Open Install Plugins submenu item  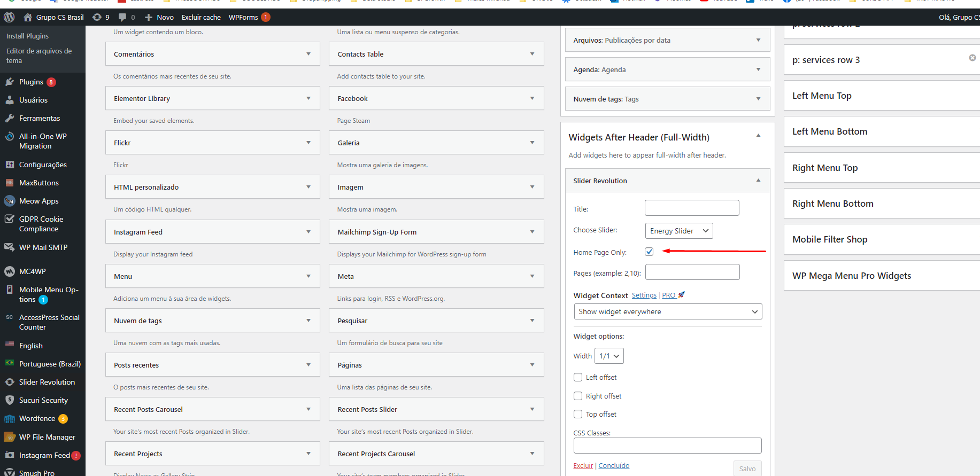coord(27,36)
